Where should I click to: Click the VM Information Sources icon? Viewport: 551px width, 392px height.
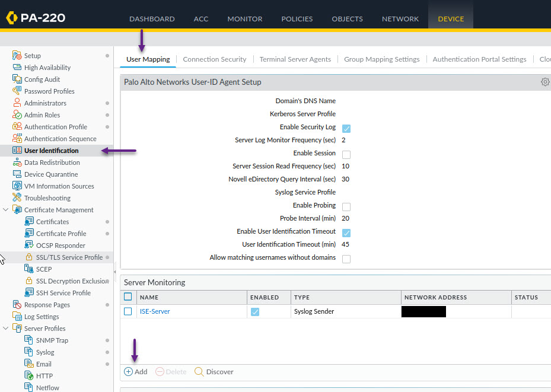[17, 186]
